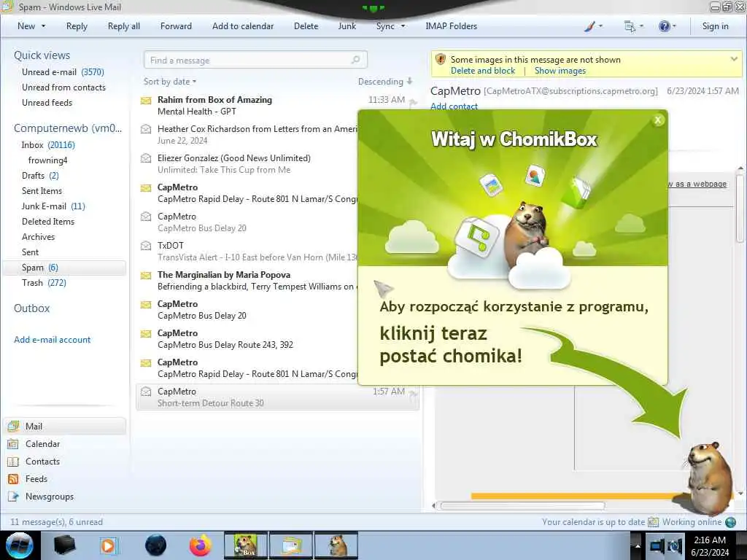The width and height of the screenshot is (747, 560).
Task: Toggle Descending sort order
Action: pos(385,82)
